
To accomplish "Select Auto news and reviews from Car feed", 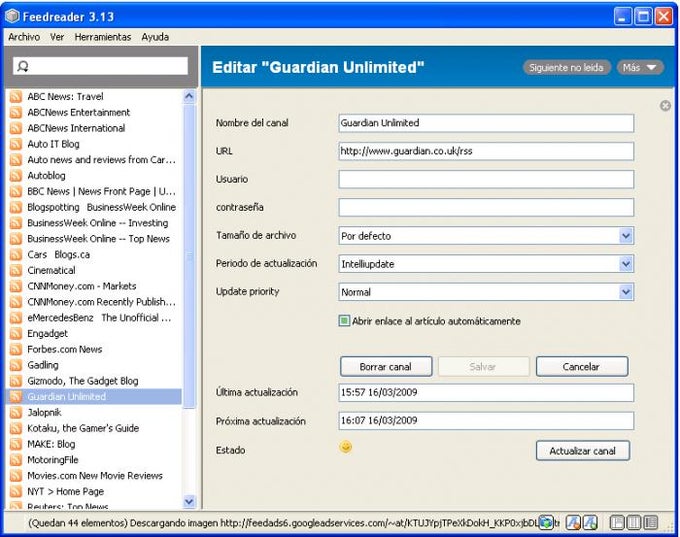I will (94, 160).
